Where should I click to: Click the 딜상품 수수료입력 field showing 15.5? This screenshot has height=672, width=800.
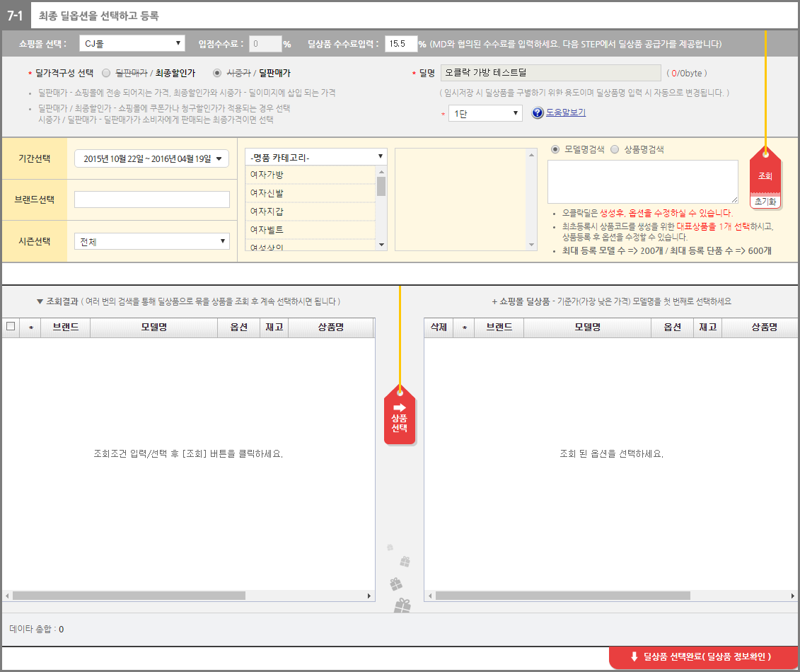[x=400, y=44]
